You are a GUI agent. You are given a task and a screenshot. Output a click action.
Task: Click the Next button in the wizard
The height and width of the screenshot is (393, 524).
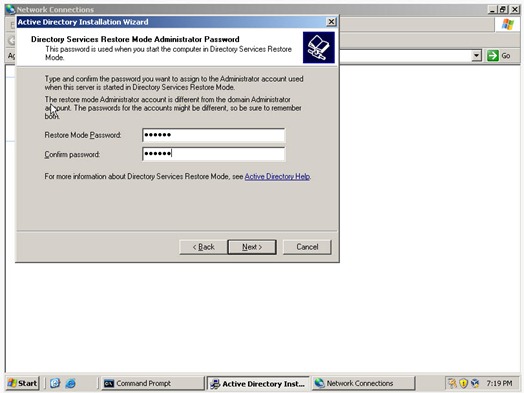pos(252,247)
